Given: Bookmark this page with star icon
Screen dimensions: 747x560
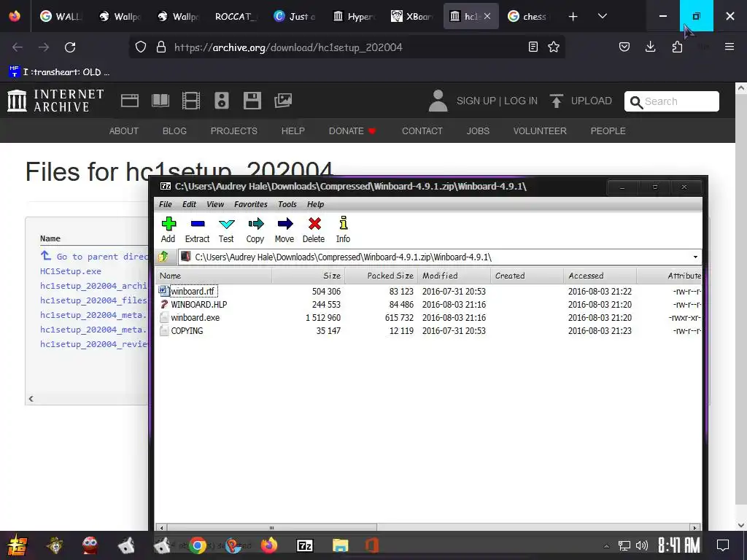Looking at the screenshot, I should click(x=554, y=47).
